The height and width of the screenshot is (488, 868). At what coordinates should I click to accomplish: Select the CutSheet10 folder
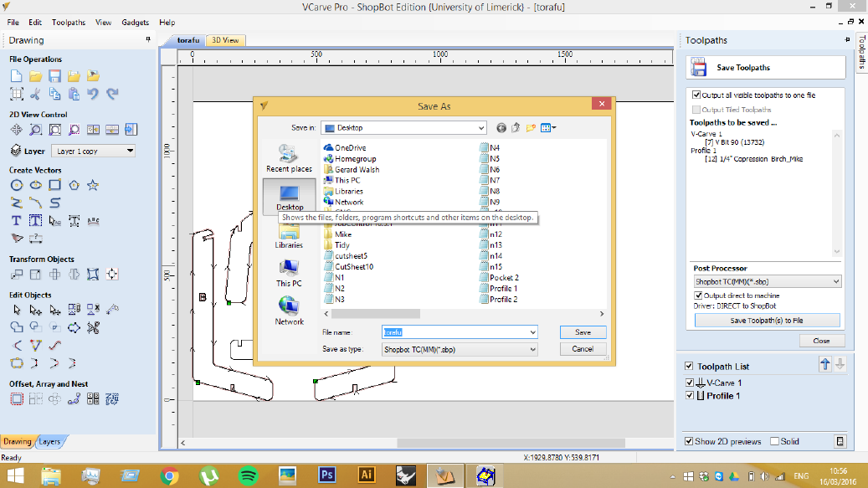(349, 267)
